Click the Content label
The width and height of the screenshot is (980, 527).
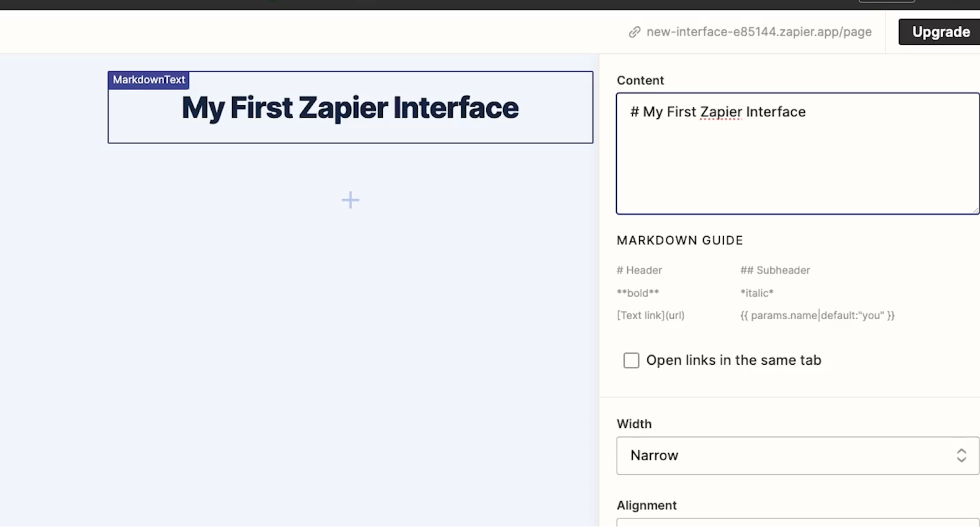[640, 80]
